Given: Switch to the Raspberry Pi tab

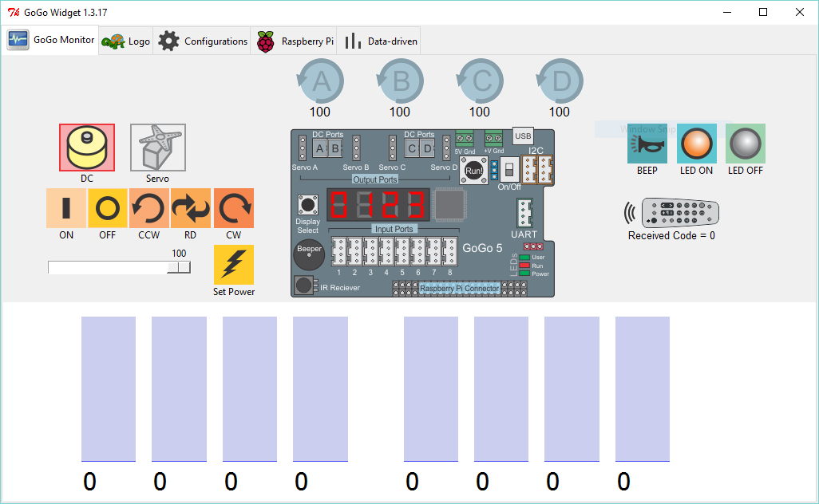Looking at the screenshot, I should pos(294,41).
